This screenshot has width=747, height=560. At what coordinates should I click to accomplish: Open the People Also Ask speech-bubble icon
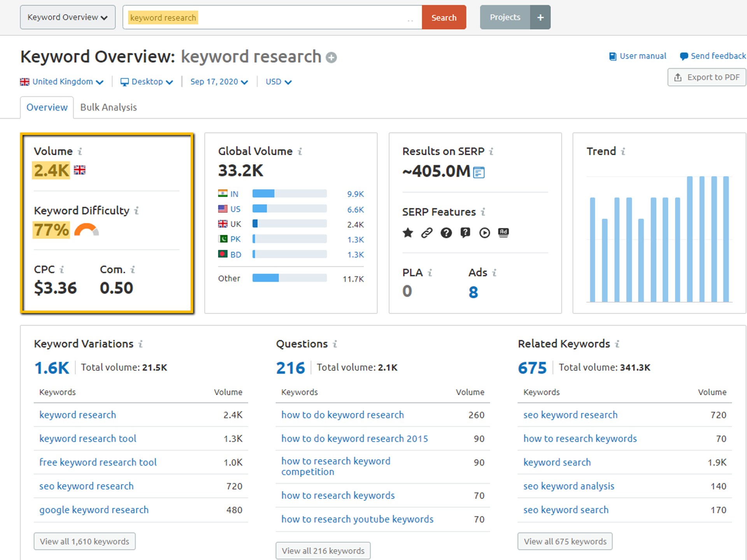(465, 233)
